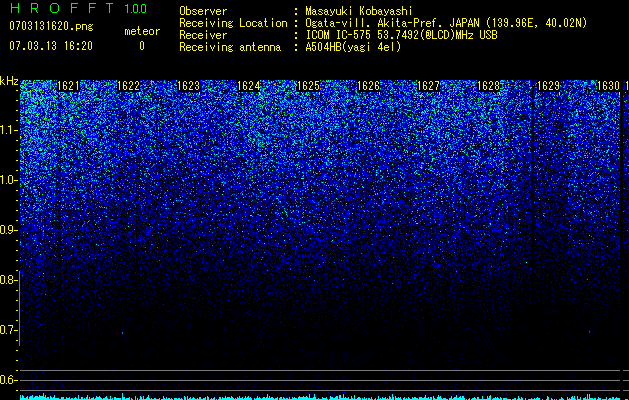
Task: Click the 0.8 kHz axis tick label
Action: 7,280
